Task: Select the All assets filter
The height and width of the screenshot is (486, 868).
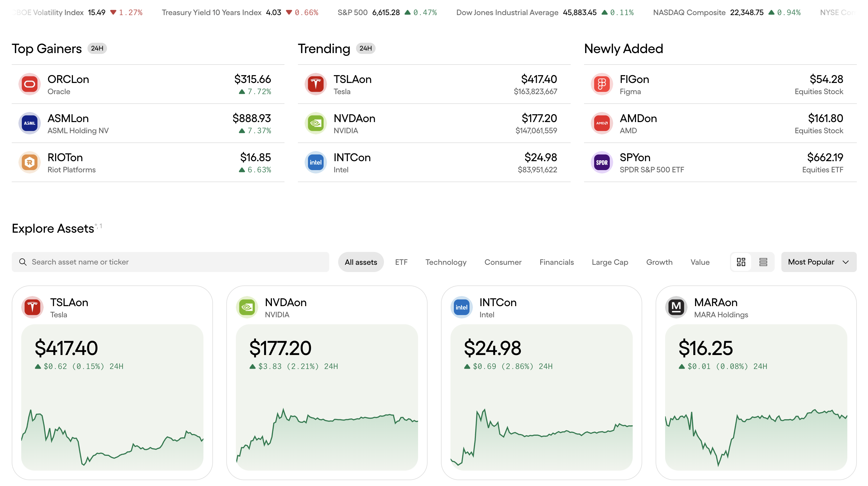Action: click(361, 262)
